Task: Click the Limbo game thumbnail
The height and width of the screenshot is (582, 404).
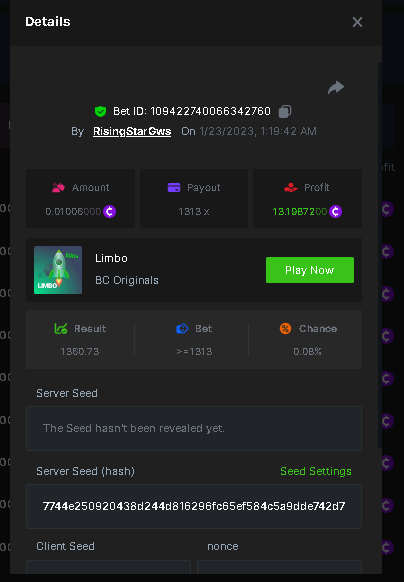Action: click(58, 270)
